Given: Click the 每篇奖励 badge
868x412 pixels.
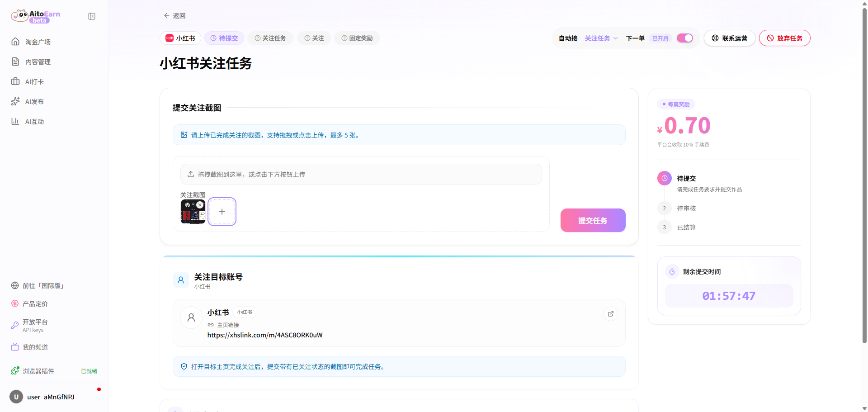Looking at the screenshot, I should (x=676, y=104).
